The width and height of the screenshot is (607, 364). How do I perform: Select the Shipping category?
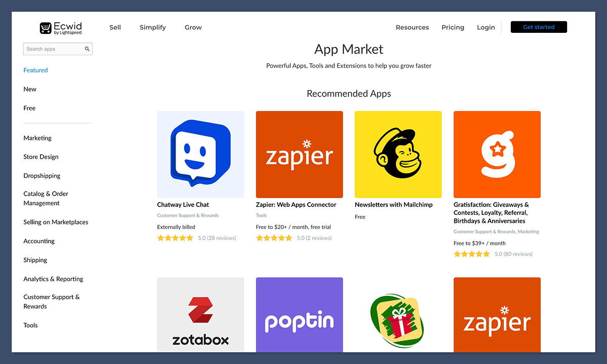(35, 260)
